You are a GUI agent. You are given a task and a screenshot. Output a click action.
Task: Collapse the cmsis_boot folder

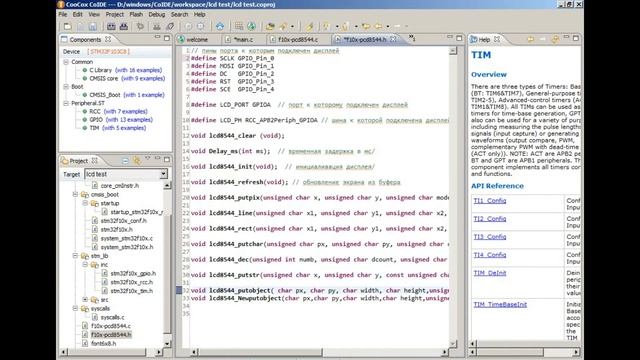click(x=76, y=194)
